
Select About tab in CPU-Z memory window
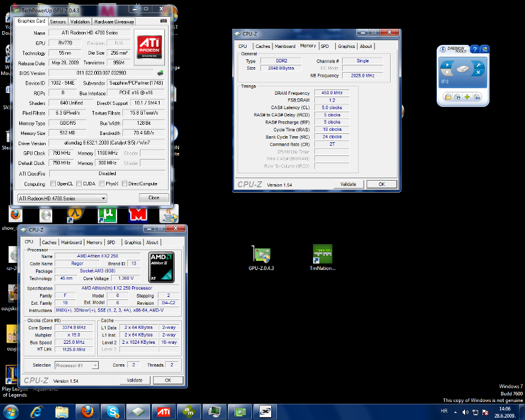pyautogui.click(x=366, y=46)
